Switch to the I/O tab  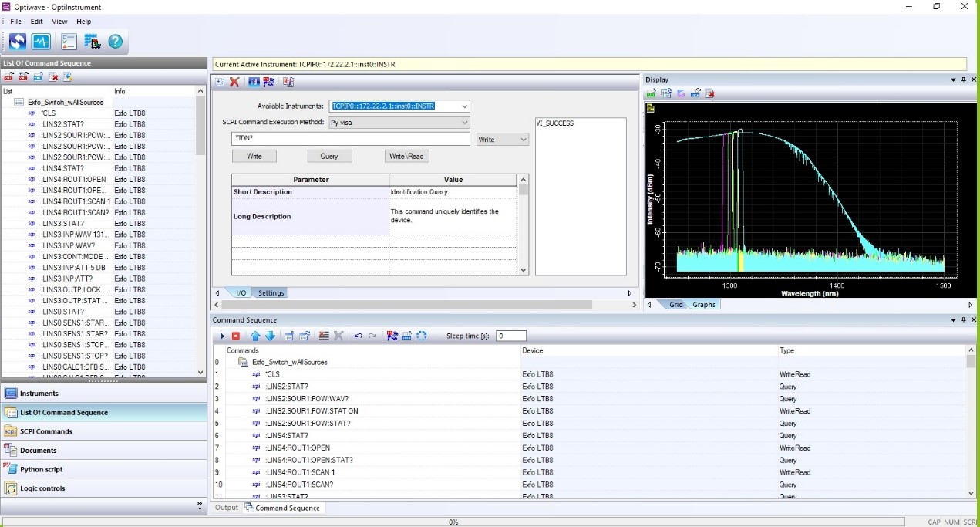click(x=241, y=293)
